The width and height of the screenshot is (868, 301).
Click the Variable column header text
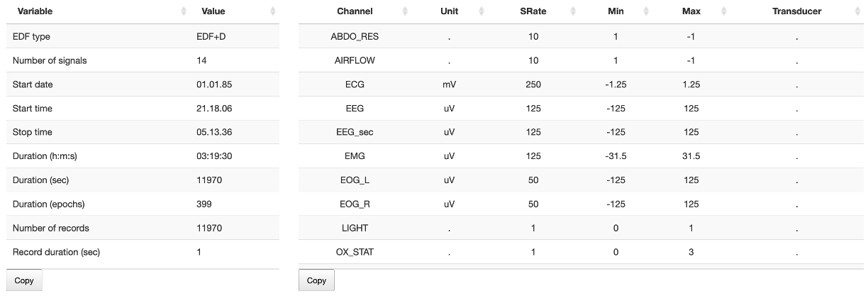(x=35, y=11)
